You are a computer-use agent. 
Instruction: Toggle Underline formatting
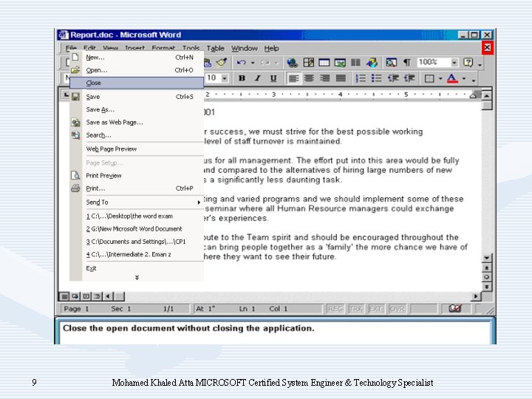pos(273,78)
